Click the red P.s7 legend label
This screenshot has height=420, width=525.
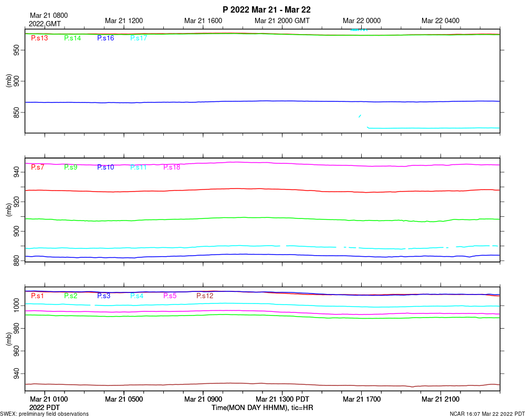tap(38, 167)
